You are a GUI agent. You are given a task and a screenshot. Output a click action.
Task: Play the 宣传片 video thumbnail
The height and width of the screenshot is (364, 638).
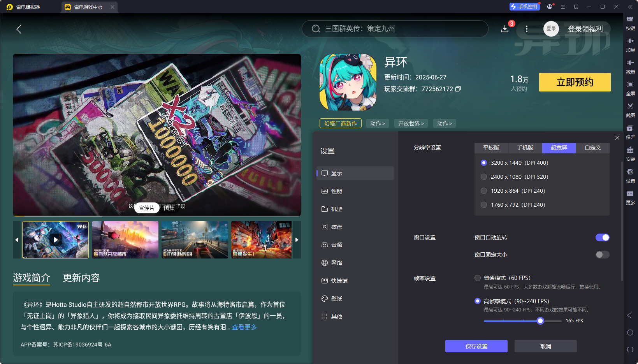coord(55,240)
